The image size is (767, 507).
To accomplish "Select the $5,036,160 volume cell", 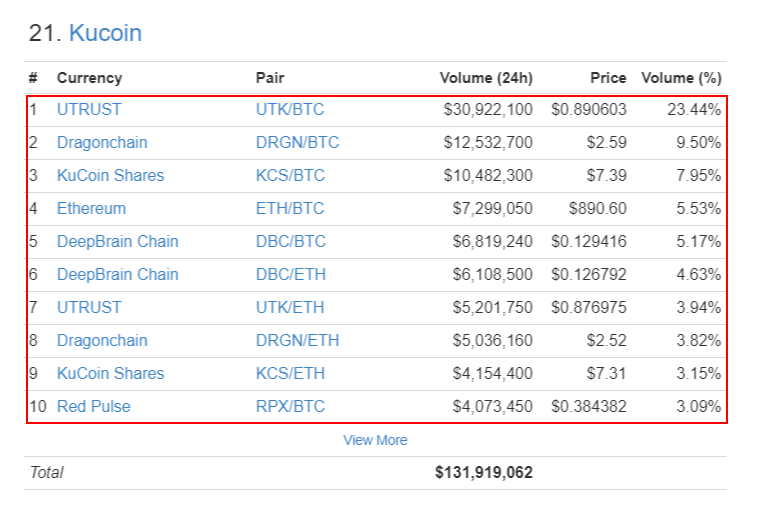I will [493, 340].
